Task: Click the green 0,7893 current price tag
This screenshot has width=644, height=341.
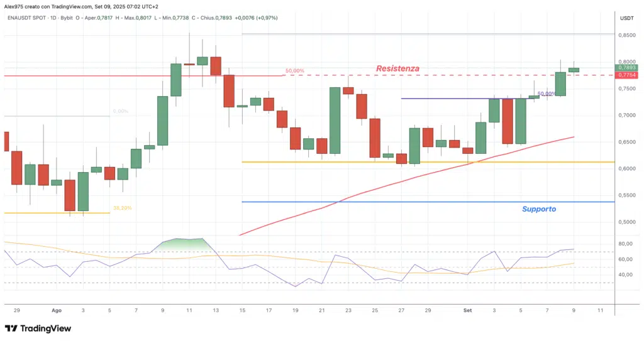Action: pos(626,67)
